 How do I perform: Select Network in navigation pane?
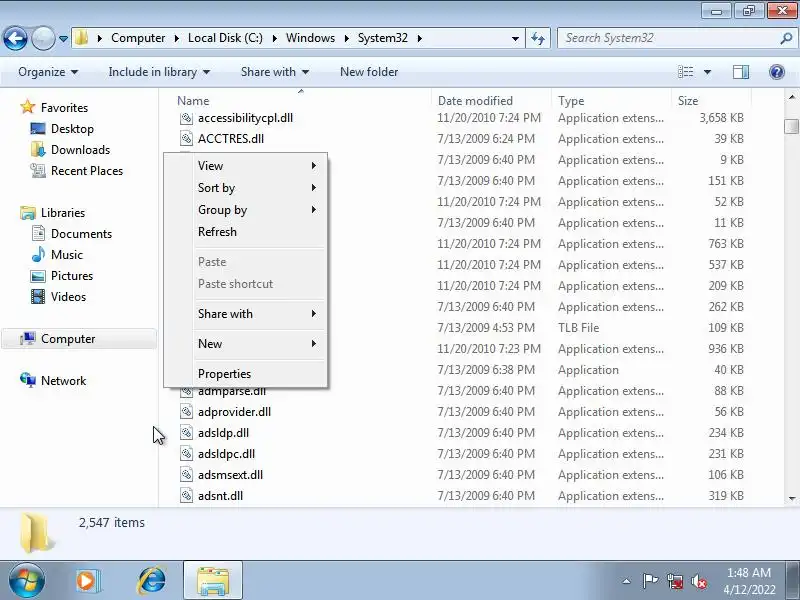coord(63,381)
